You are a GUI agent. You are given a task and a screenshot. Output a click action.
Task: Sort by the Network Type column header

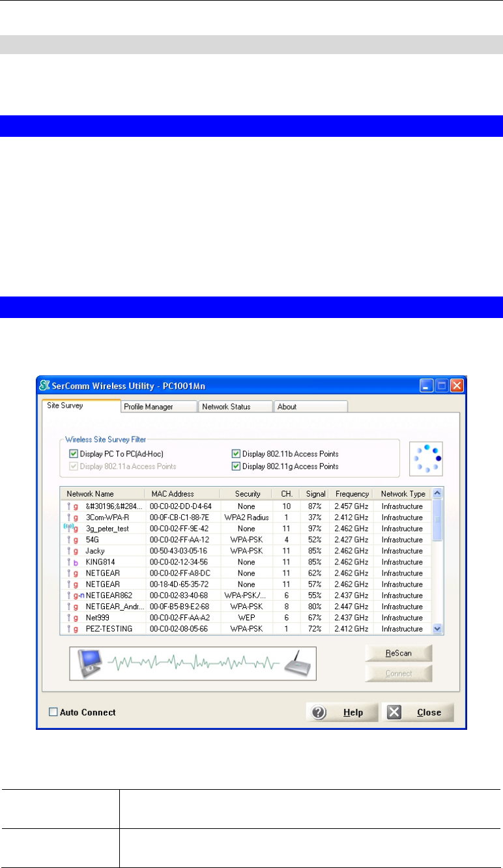coord(403,494)
